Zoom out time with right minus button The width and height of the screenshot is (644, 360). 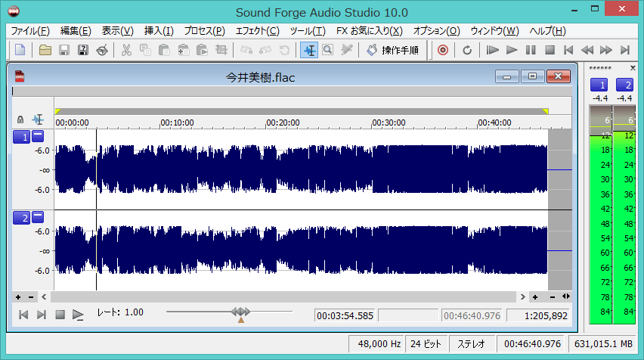pos(553,296)
